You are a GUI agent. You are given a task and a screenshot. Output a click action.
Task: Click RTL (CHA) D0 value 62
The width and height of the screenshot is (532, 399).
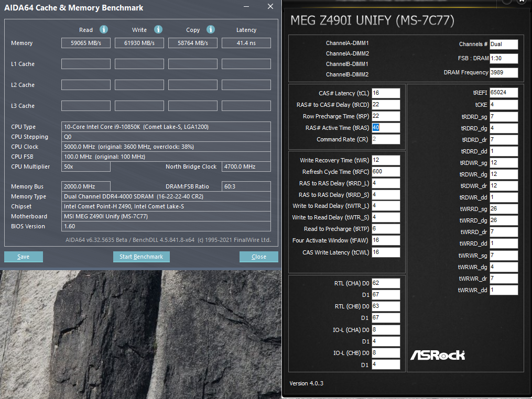coord(386,283)
